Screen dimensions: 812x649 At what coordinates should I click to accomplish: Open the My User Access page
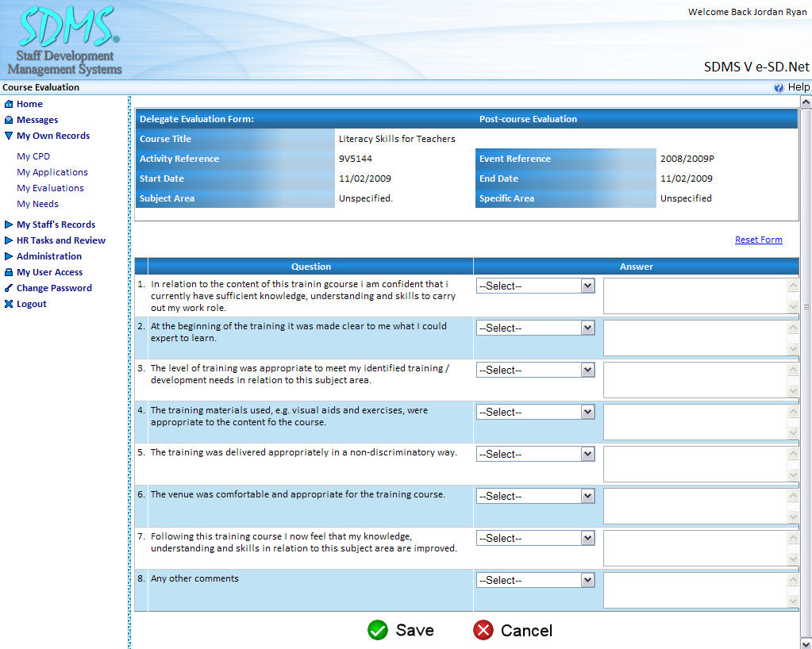coord(49,272)
